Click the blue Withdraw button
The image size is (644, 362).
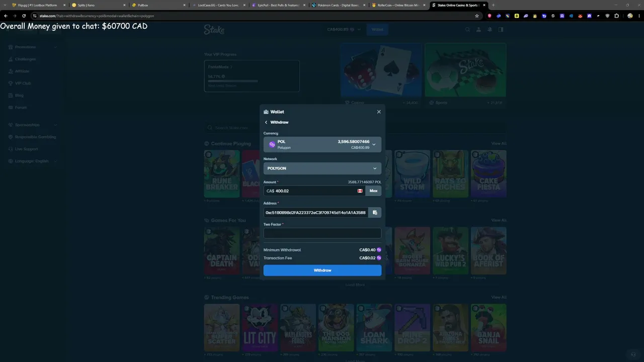[x=323, y=270]
